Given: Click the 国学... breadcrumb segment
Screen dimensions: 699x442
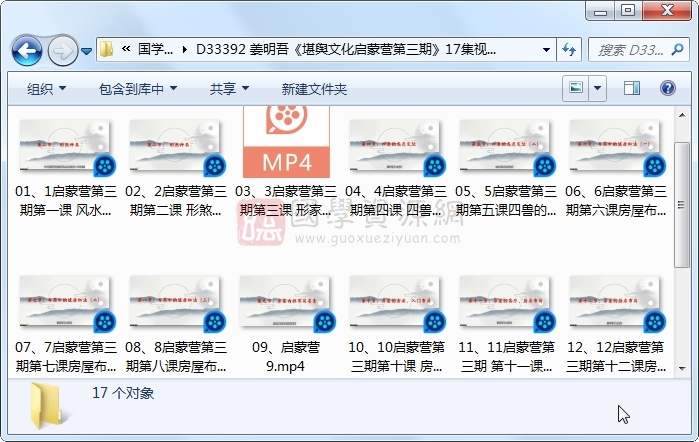Looking at the screenshot, I should point(155,49).
